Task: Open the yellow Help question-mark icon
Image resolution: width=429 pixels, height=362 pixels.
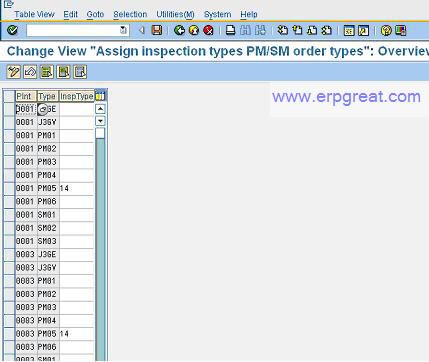Action: click(x=386, y=31)
